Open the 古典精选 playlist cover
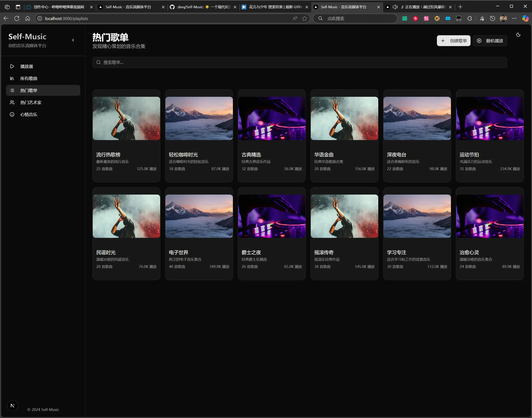 pyautogui.click(x=271, y=118)
